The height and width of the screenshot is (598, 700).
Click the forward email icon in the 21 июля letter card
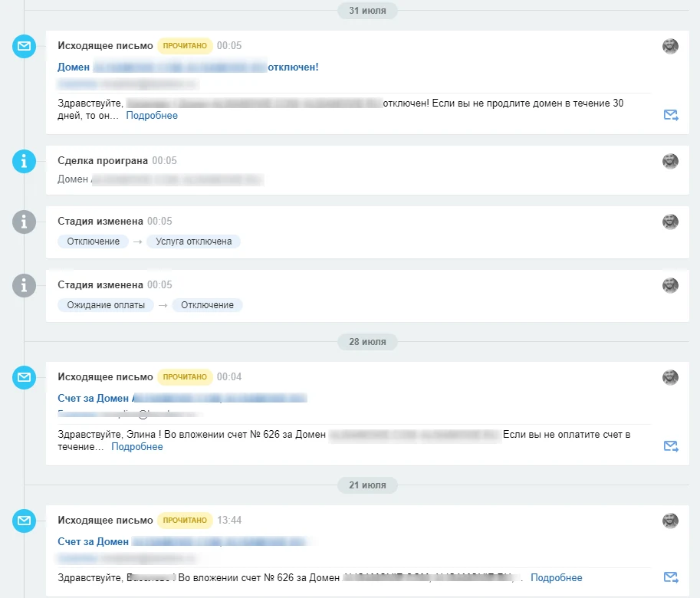click(671, 577)
